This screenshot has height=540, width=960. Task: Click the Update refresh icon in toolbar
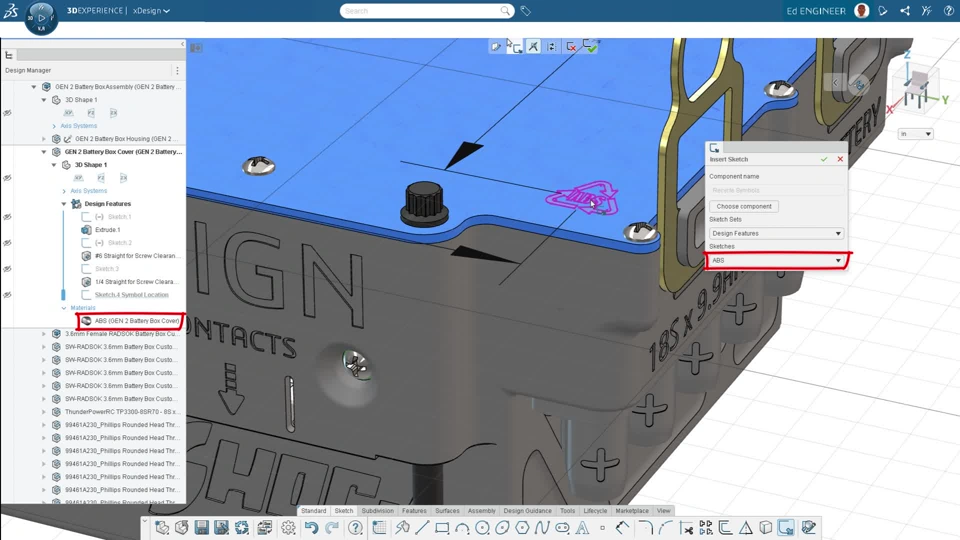tap(242, 528)
